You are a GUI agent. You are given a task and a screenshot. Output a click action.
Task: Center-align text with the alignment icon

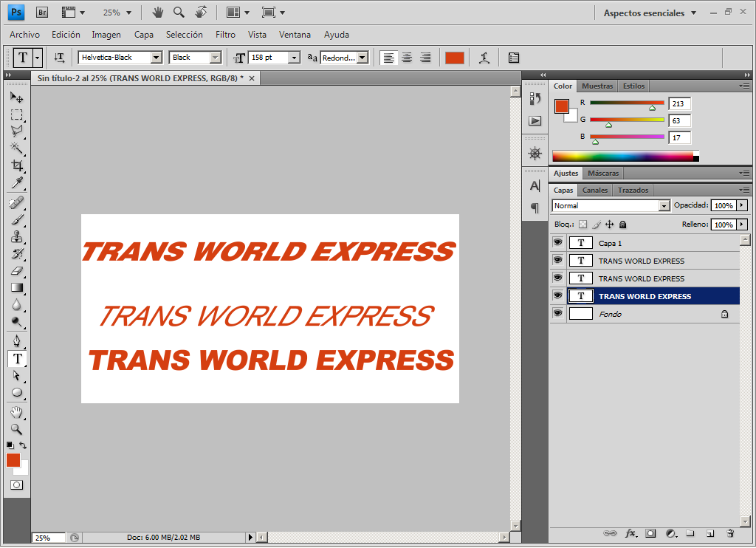(x=407, y=58)
